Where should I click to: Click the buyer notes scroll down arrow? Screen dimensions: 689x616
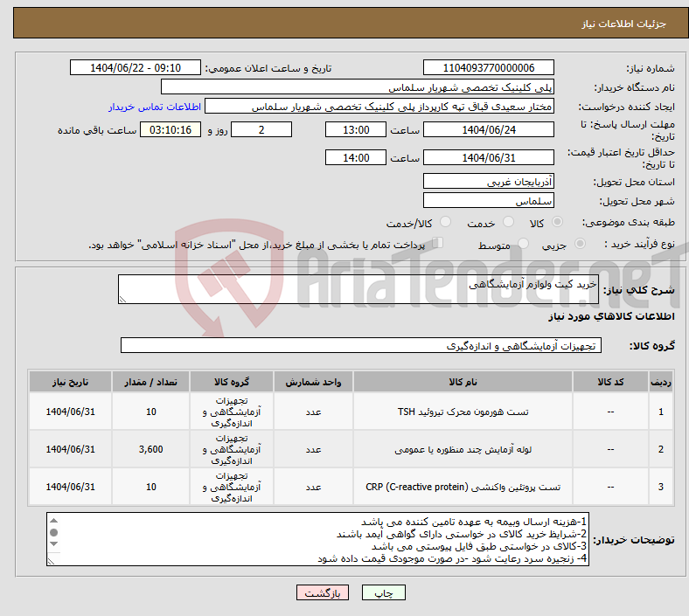pyautogui.click(x=53, y=544)
